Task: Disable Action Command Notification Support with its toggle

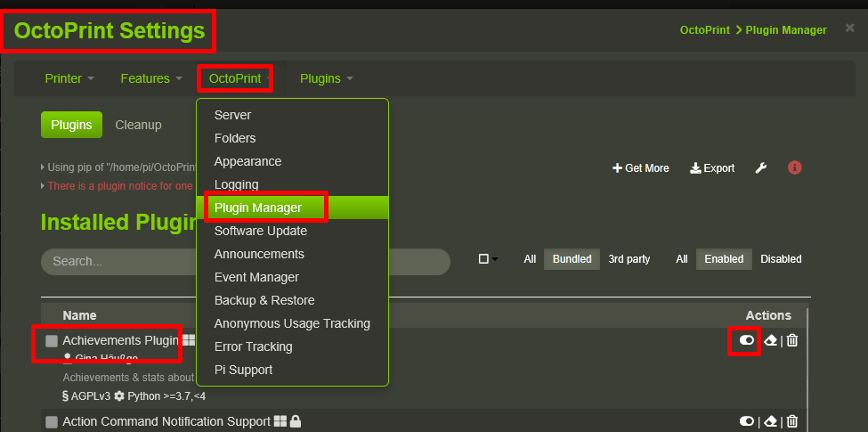Action: point(746,421)
